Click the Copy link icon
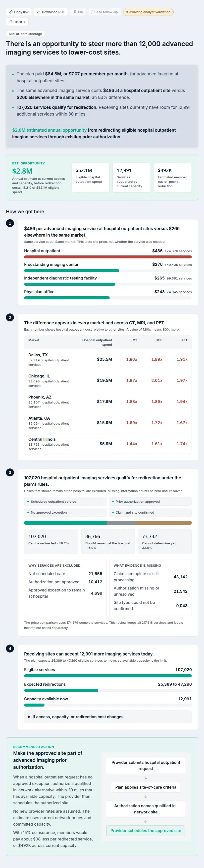 point(11,12)
